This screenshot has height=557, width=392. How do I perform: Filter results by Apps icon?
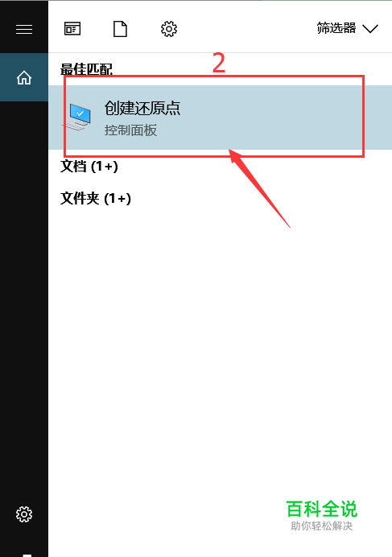(72, 29)
